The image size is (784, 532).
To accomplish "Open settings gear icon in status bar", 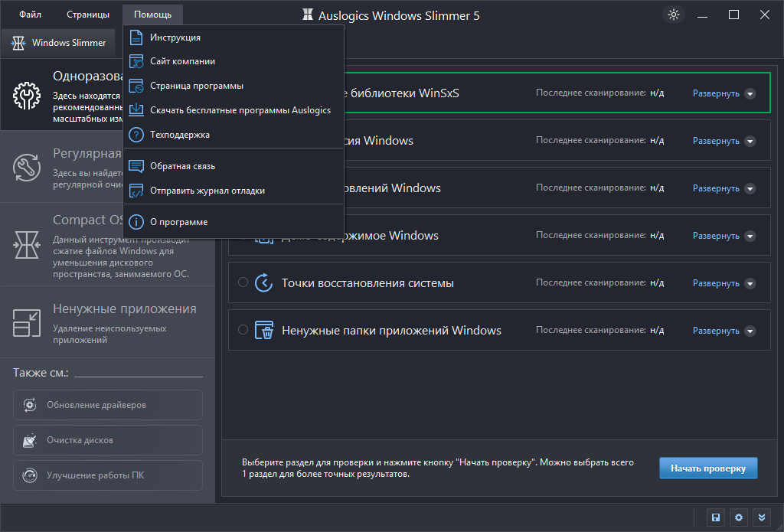I will tap(739, 517).
